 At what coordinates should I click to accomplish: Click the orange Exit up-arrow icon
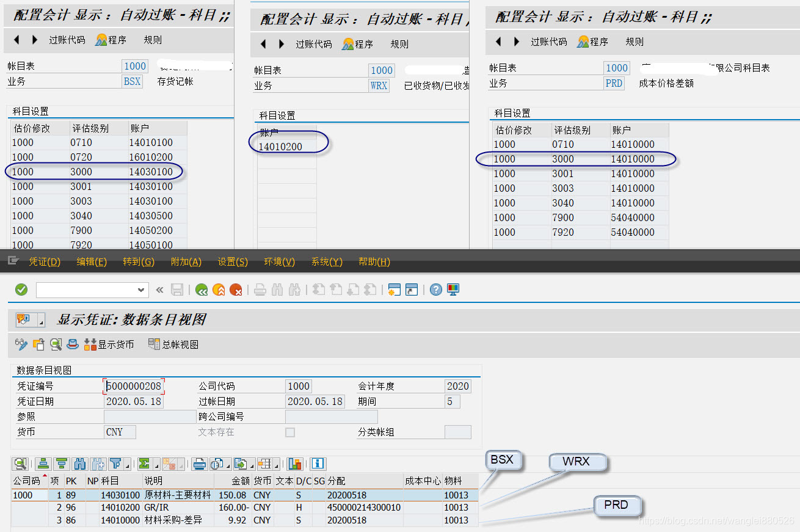(x=219, y=290)
